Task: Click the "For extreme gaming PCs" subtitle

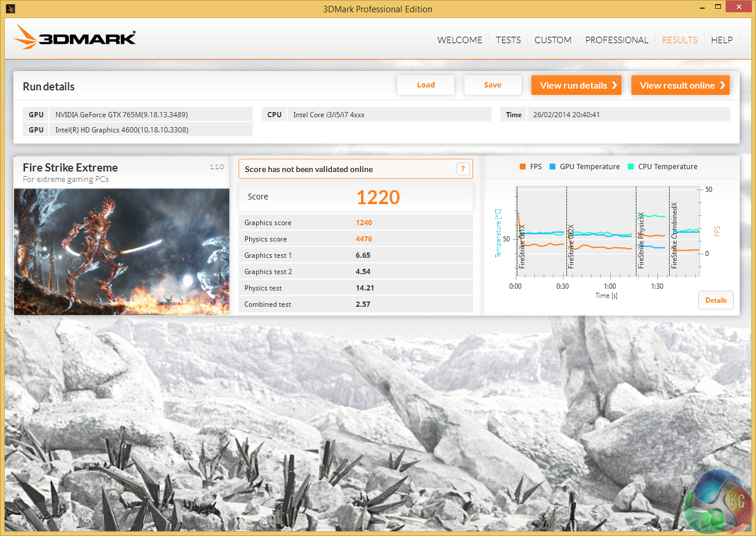Action: pos(66,180)
